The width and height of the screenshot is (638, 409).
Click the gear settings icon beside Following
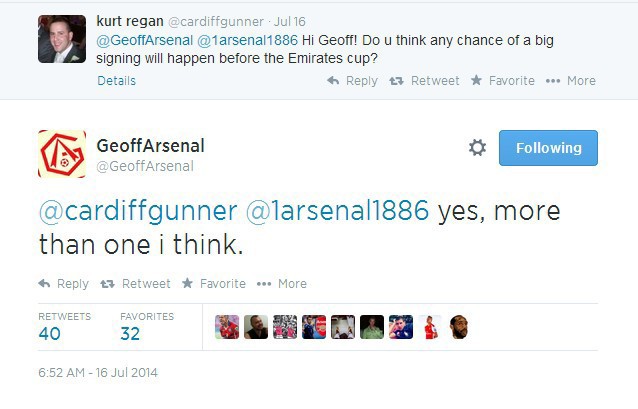click(x=477, y=148)
